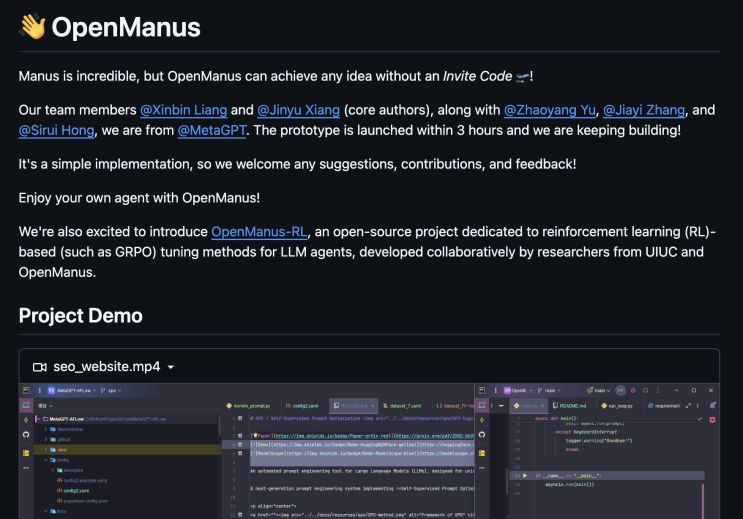Open more run actions dots in right IDE
Image resolution: width=743 pixels, height=519 pixels.
[658, 391]
